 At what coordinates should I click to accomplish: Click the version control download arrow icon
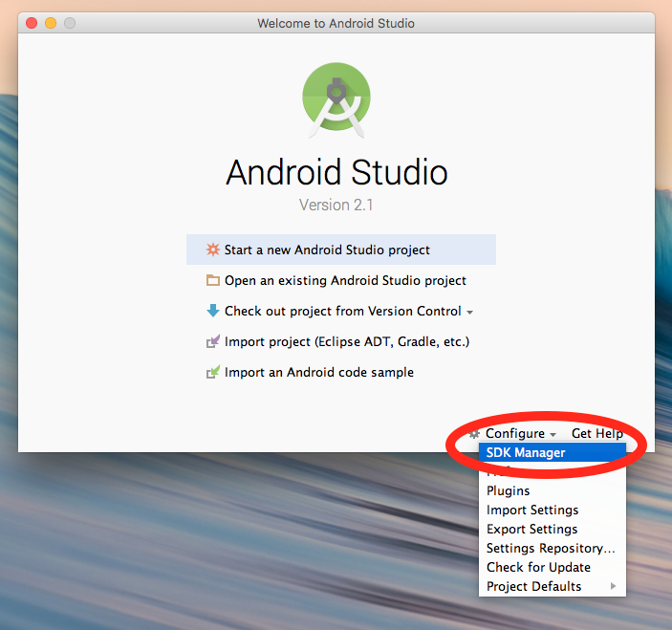[212, 311]
